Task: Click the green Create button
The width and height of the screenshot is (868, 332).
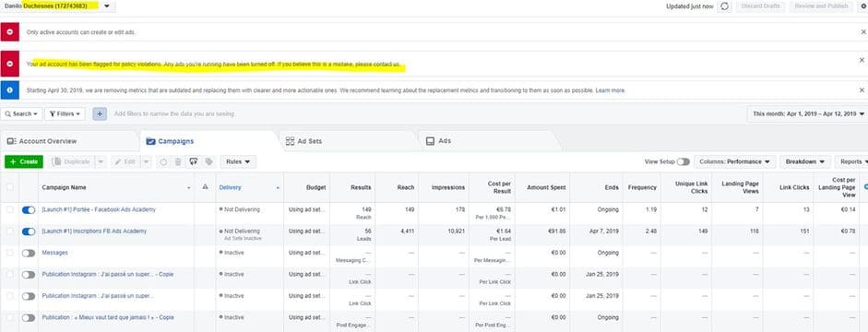Action: [x=24, y=161]
